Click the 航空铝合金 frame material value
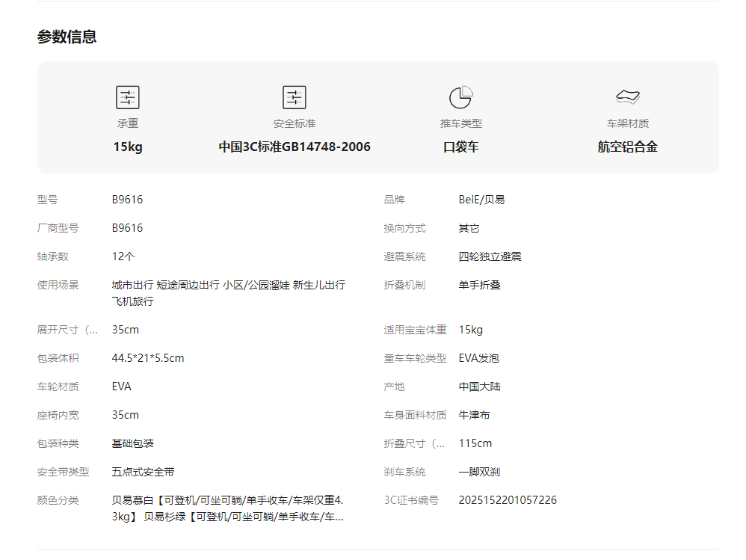Screen dimensions: 746x560 pos(627,147)
